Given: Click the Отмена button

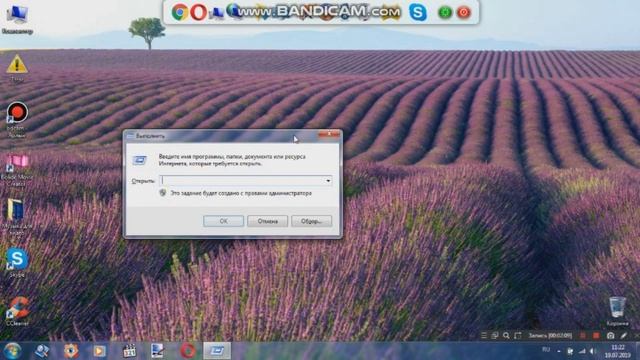Looking at the screenshot, I should [267, 221].
